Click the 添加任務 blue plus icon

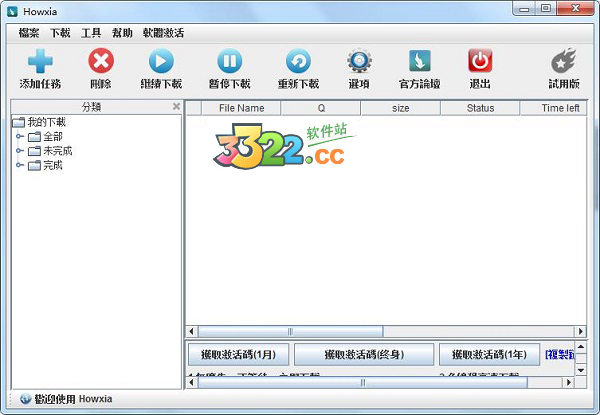[x=40, y=61]
